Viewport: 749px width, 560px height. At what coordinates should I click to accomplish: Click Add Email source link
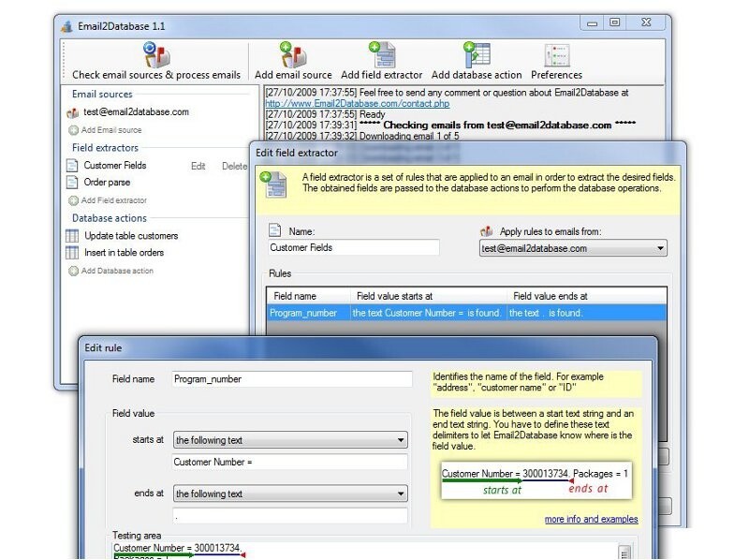(111, 130)
